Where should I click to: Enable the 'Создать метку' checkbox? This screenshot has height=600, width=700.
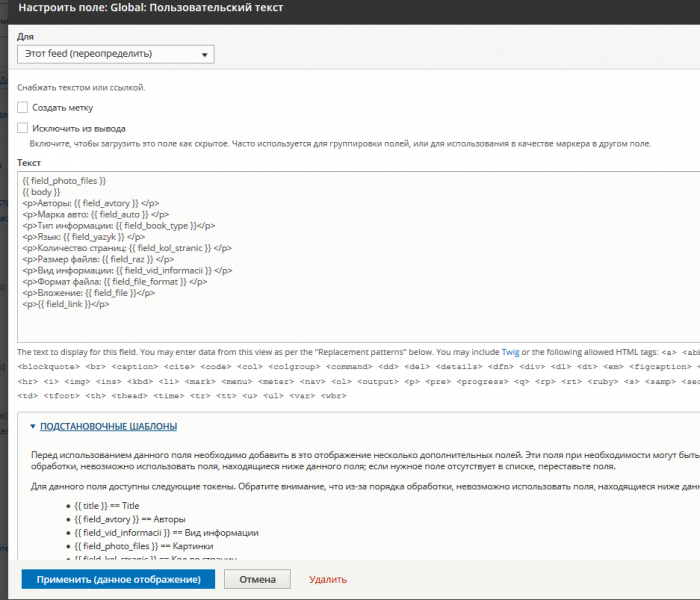[x=23, y=107]
